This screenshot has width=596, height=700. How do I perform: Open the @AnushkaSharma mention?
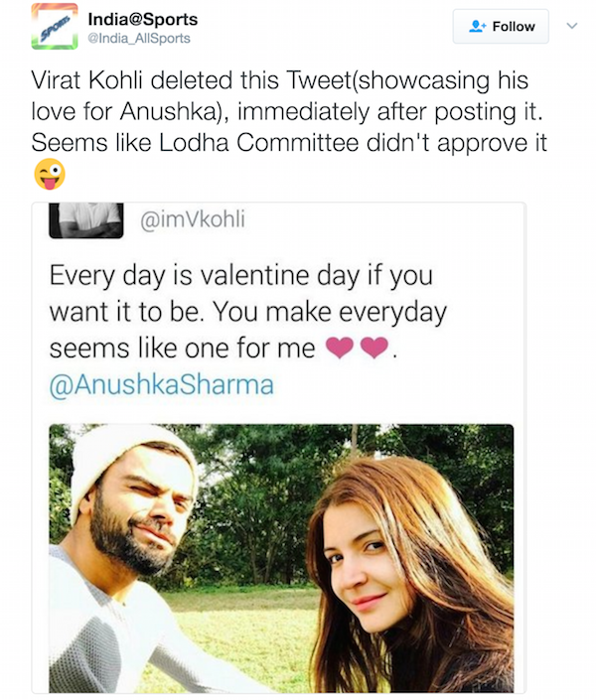(x=162, y=384)
